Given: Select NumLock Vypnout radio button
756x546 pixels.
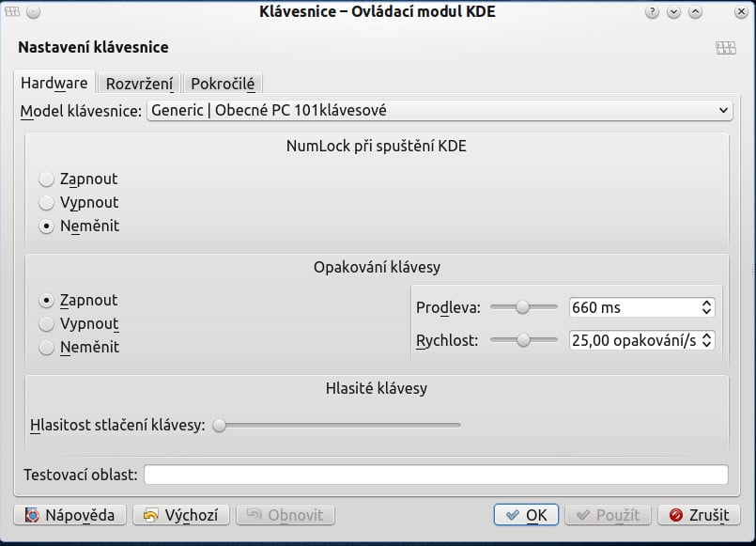Looking at the screenshot, I should click(x=79, y=203).
